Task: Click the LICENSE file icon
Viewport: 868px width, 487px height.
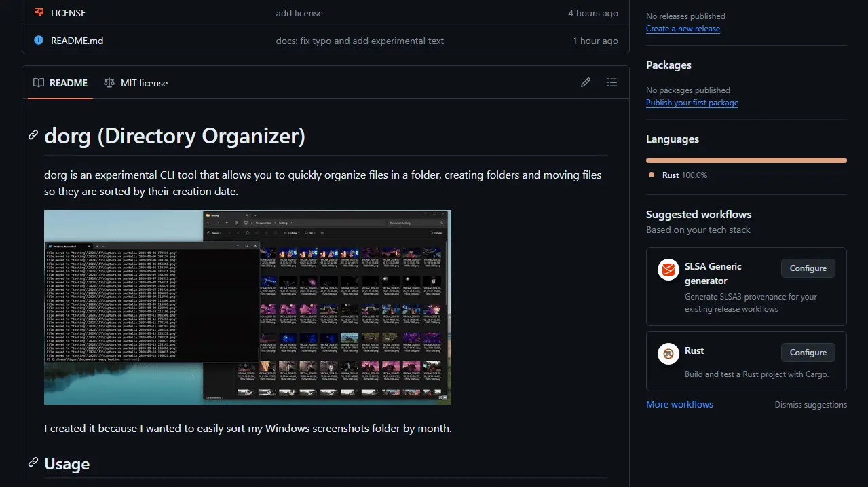Action: click(x=39, y=13)
